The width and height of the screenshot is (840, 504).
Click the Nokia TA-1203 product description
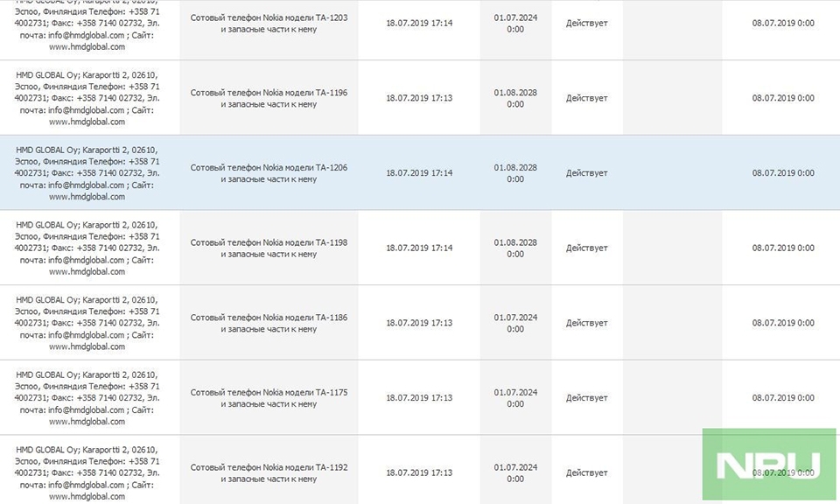tap(269, 24)
